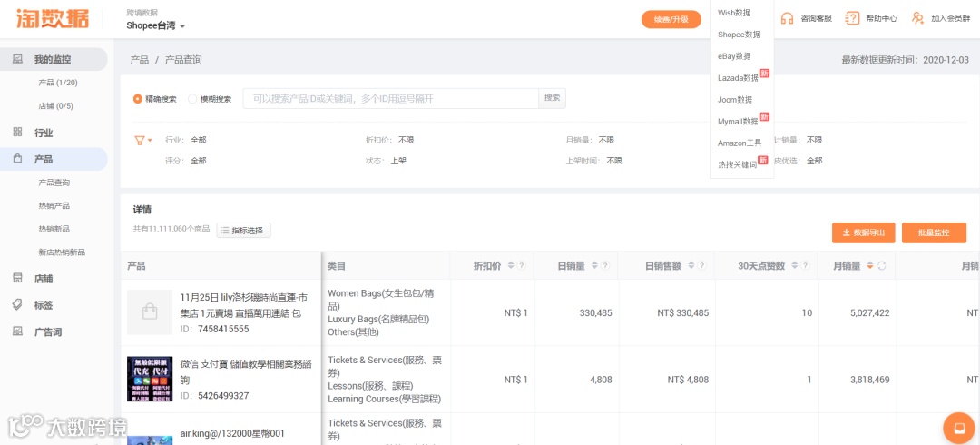Screen dimensions: 980x445
Task: Open the 评分 全部 filter
Action: tap(186, 161)
